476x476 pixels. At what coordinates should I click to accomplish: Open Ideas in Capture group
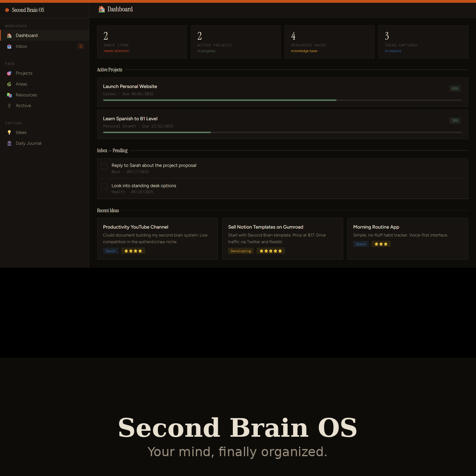44,132
